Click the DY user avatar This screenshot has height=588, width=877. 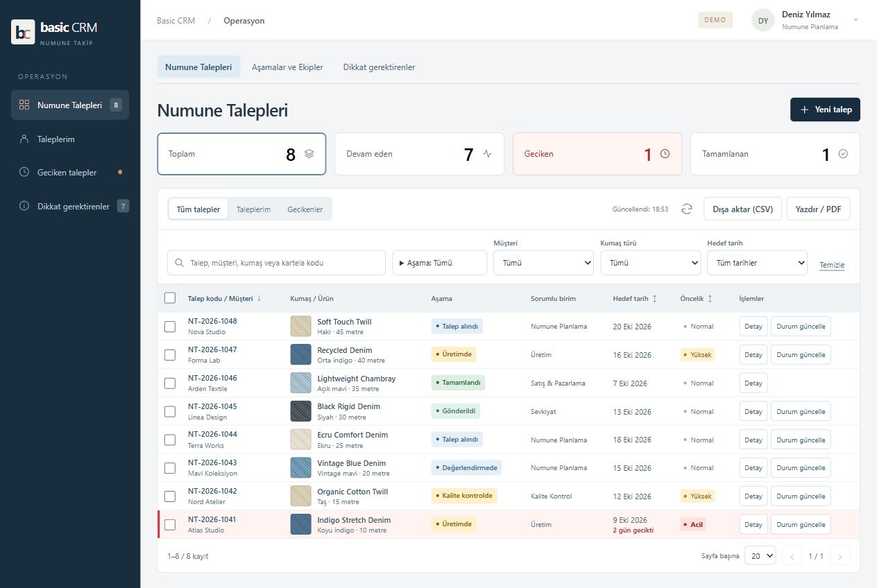(763, 20)
